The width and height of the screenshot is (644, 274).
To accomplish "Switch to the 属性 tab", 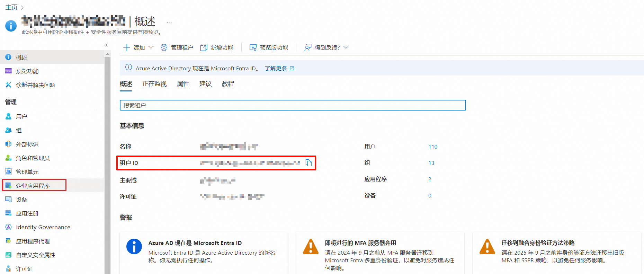I will pos(183,84).
